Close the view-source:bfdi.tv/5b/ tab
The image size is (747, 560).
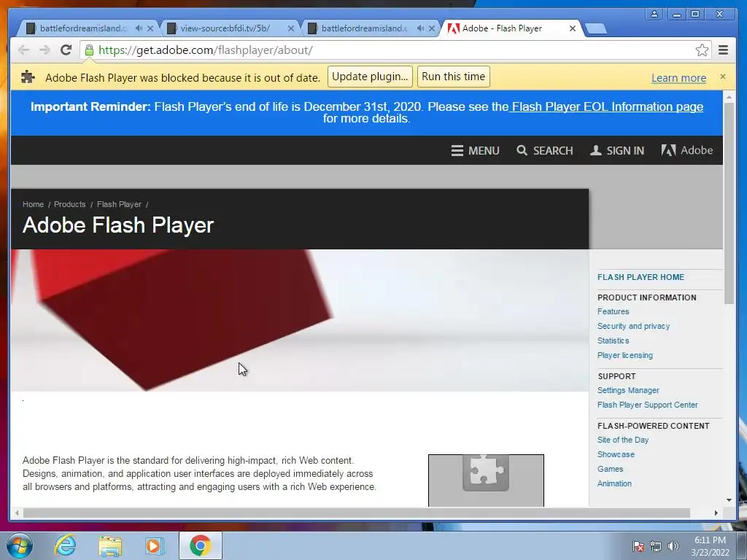[x=291, y=28]
